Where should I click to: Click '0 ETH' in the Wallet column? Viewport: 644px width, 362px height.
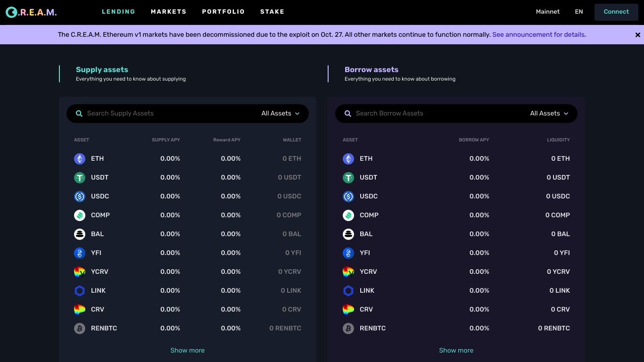292,159
